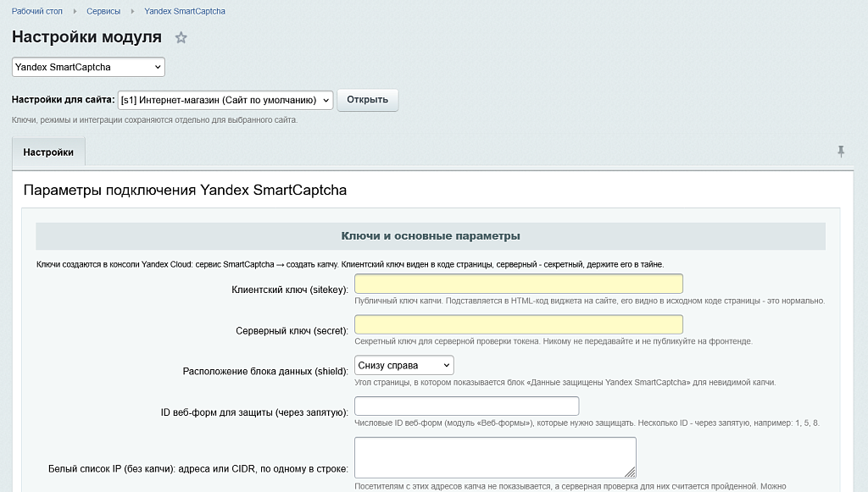Focus the Серверный ключ (secret) field
Screen dimensions: 868x492
519,324
